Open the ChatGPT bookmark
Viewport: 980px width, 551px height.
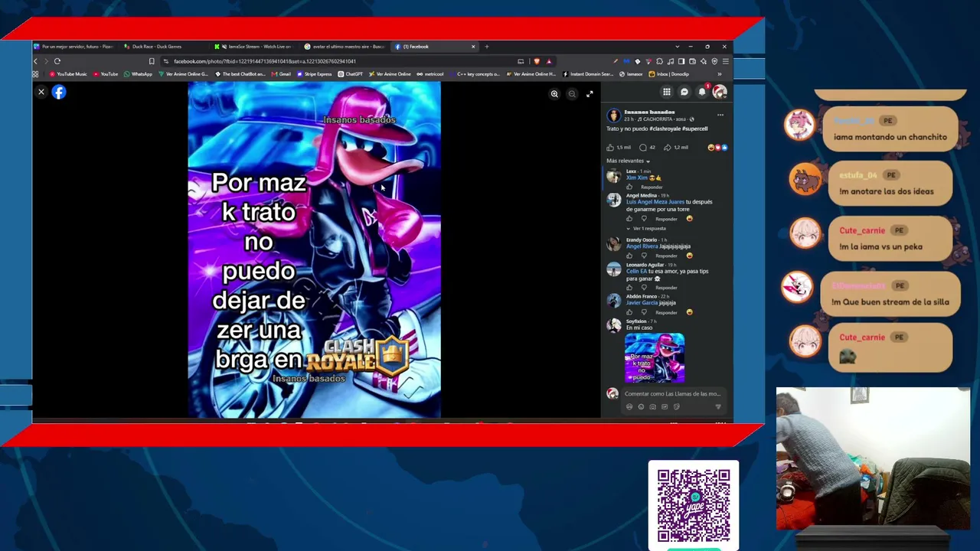pos(350,74)
